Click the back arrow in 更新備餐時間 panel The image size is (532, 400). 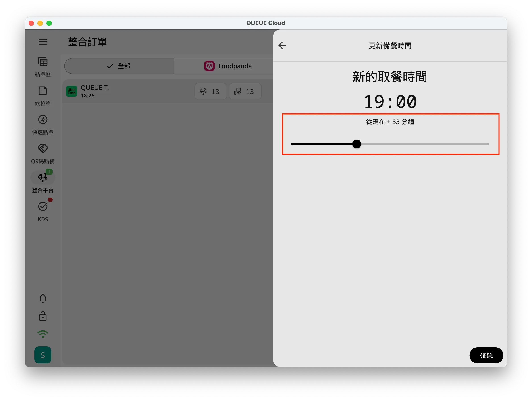point(282,45)
